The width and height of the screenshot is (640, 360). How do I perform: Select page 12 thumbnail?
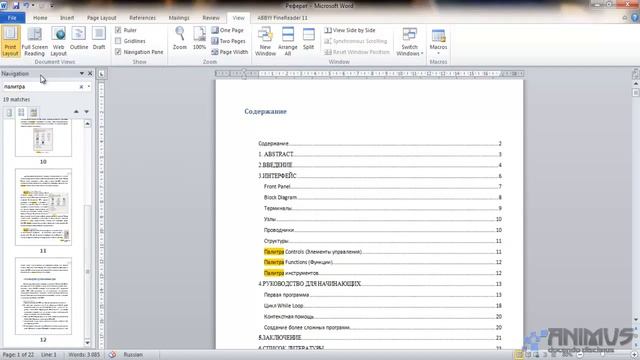point(43,296)
